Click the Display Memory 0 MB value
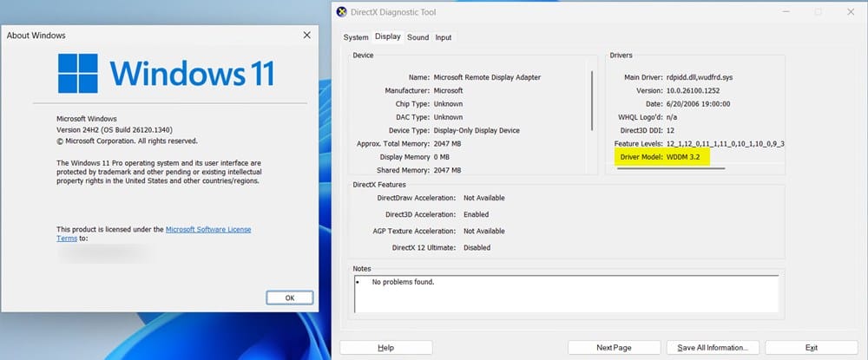The width and height of the screenshot is (868, 360). coord(441,157)
